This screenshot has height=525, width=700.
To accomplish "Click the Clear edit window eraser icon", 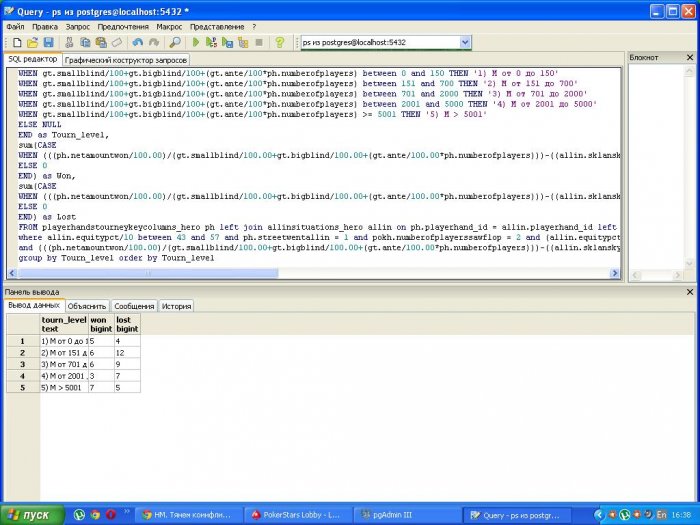I will 117,43.
